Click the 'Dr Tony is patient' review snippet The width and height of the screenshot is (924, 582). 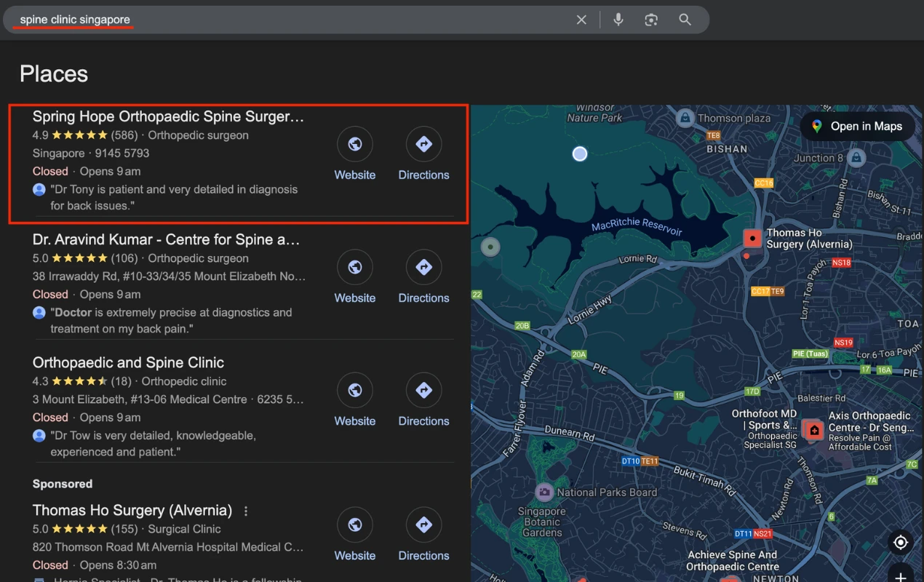pos(174,197)
